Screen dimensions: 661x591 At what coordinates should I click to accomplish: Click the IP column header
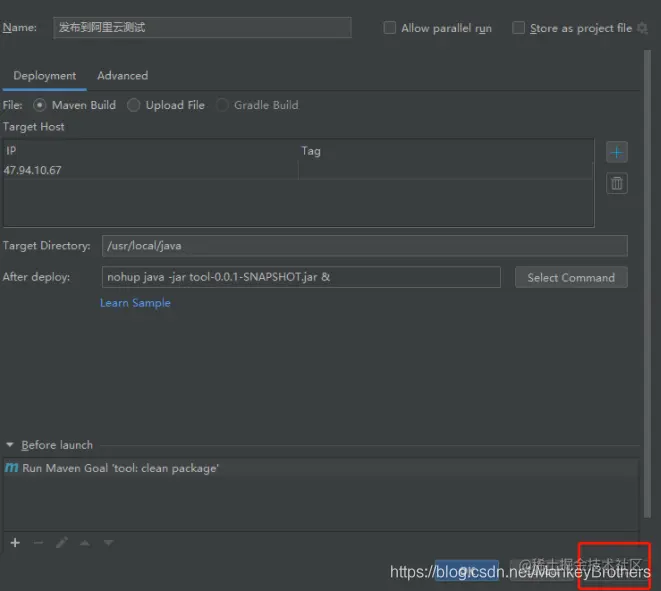(x=150, y=151)
